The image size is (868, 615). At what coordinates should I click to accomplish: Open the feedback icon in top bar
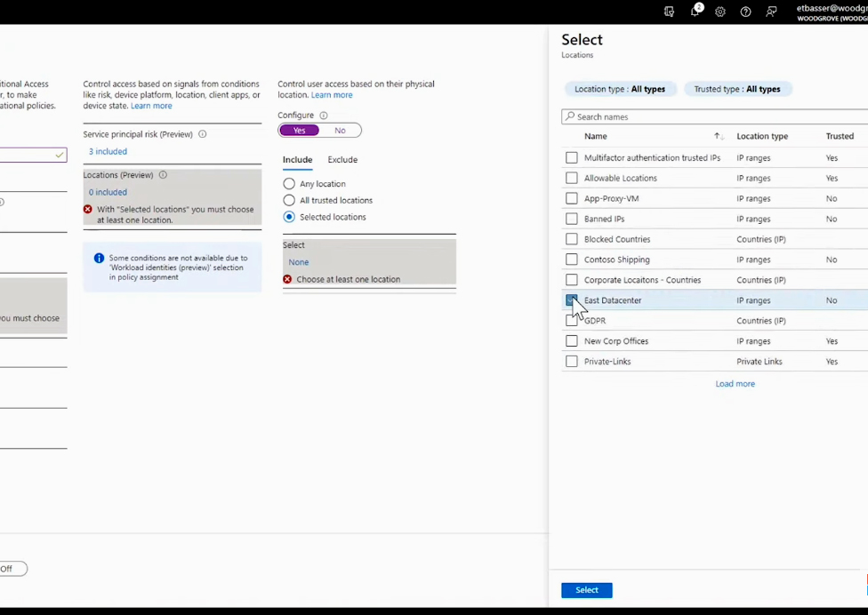pos(771,12)
